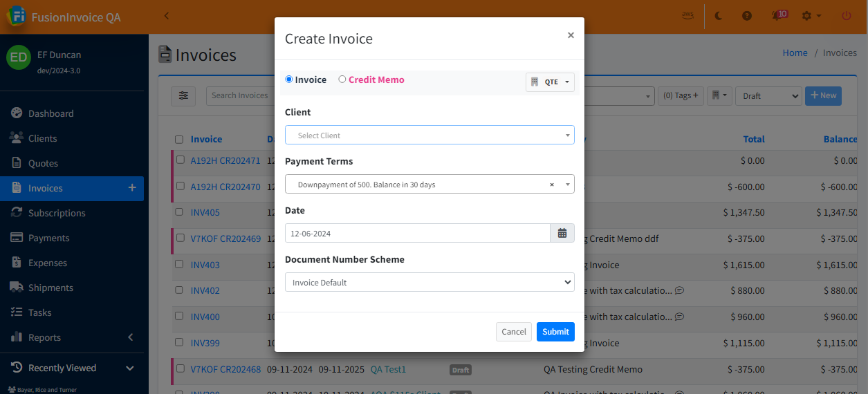Image resolution: width=868 pixels, height=394 pixels.
Task: Open the QTE company profile dropdown
Action: pos(551,82)
